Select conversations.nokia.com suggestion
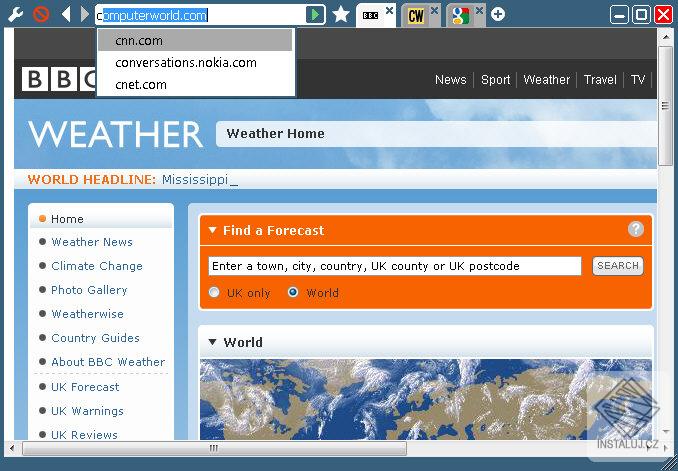678x471 pixels. [195, 63]
